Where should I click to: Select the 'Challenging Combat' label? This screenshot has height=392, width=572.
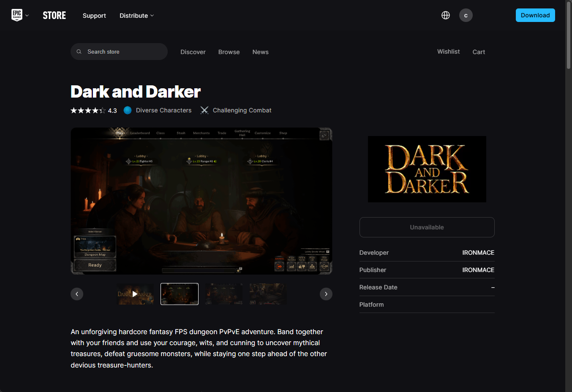(x=242, y=110)
